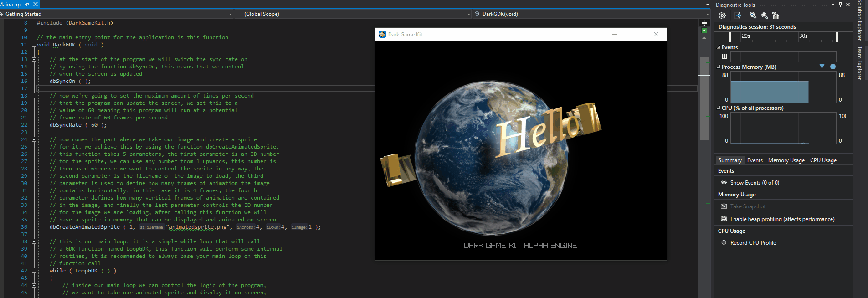868x298 pixels.
Task: Click the heap profiling chip icon
Action: (x=724, y=219)
